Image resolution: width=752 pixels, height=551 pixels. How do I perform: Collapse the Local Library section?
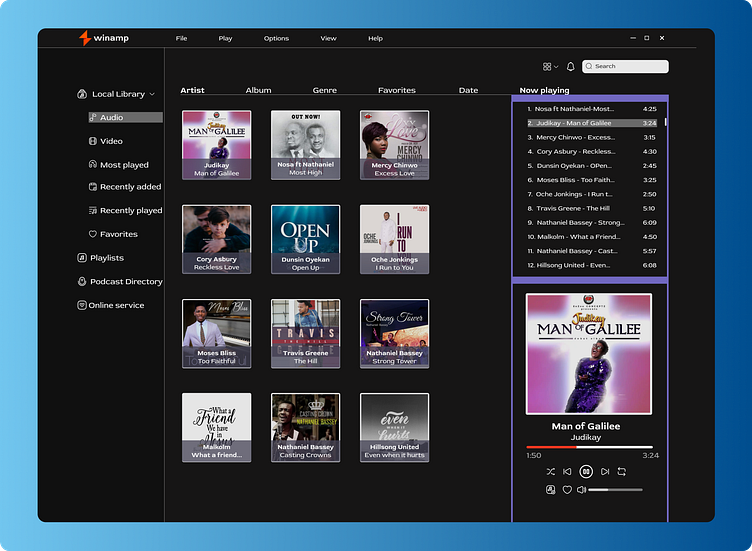point(152,94)
